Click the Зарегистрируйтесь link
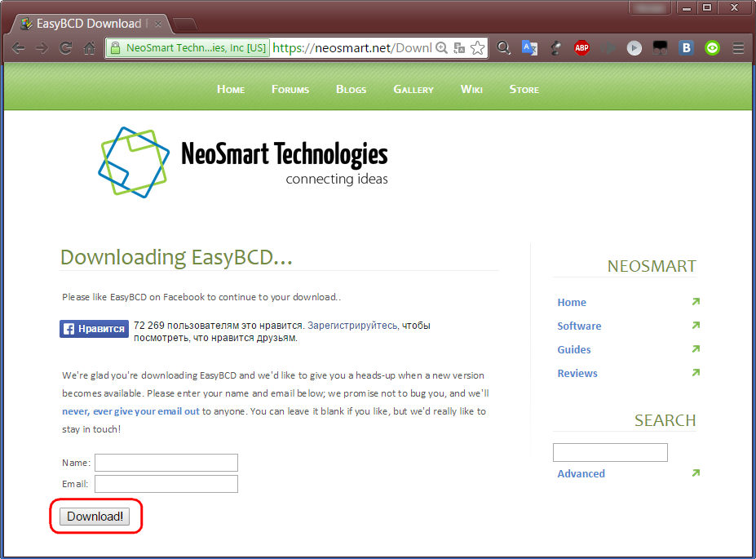This screenshot has width=756, height=559. coord(353,326)
